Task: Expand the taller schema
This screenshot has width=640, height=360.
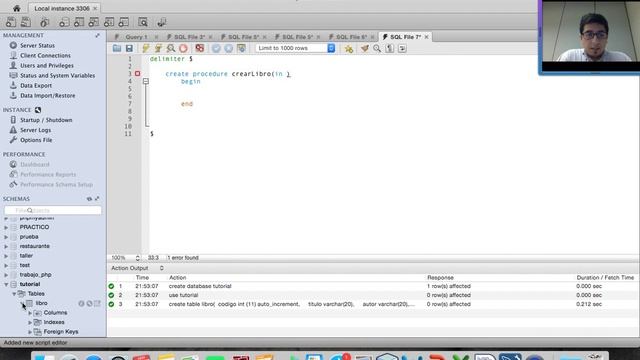Action: [x=6, y=256]
